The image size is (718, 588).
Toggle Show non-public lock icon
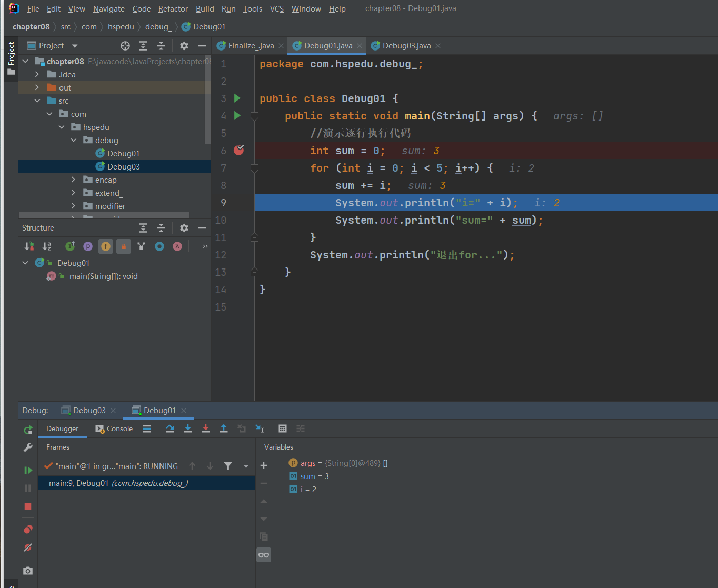[x=124, y=246]
